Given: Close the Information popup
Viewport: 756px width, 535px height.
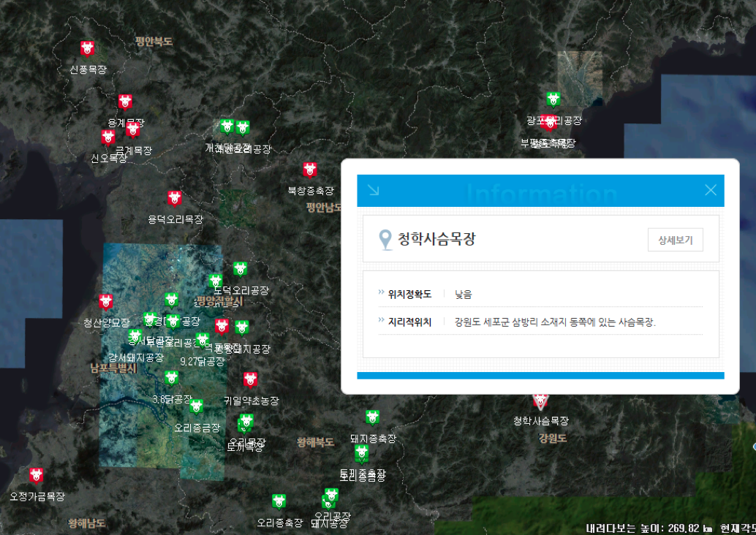Looking at the screenshot, I should tap(710, 190).
